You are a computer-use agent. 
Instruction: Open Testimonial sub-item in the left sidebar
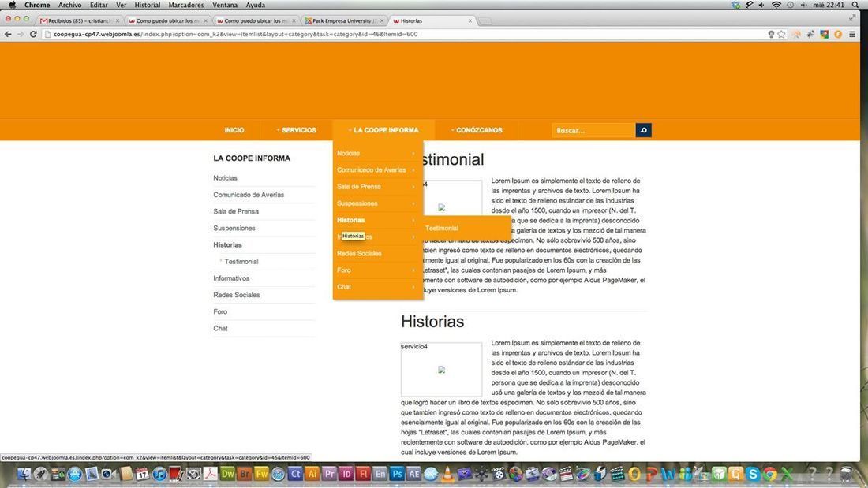tap(241, 262)
